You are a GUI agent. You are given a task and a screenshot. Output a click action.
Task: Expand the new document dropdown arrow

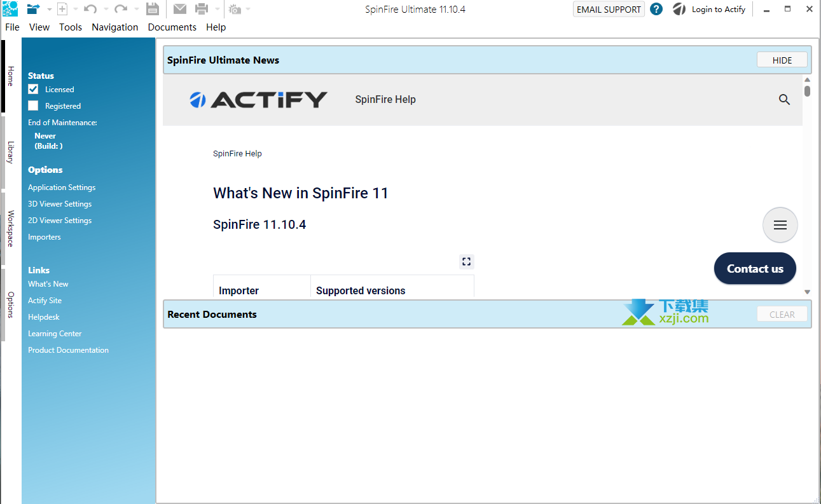coord(75,9)
